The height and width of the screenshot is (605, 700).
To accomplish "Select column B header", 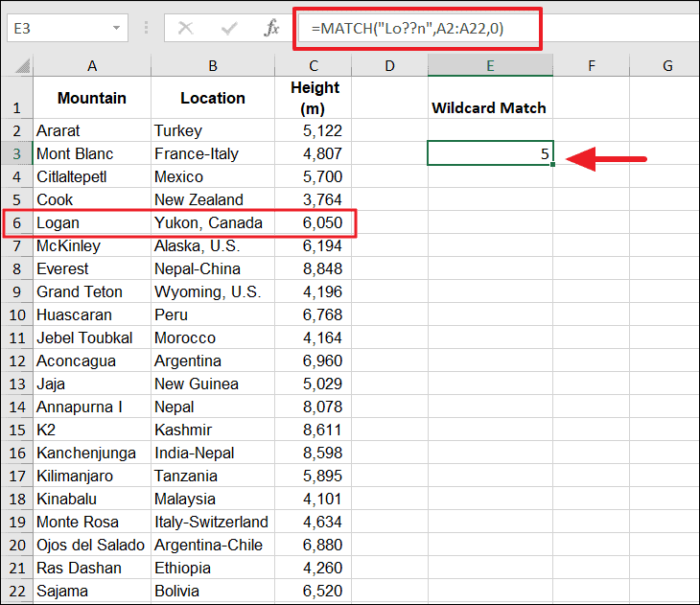I will point(213,66).
